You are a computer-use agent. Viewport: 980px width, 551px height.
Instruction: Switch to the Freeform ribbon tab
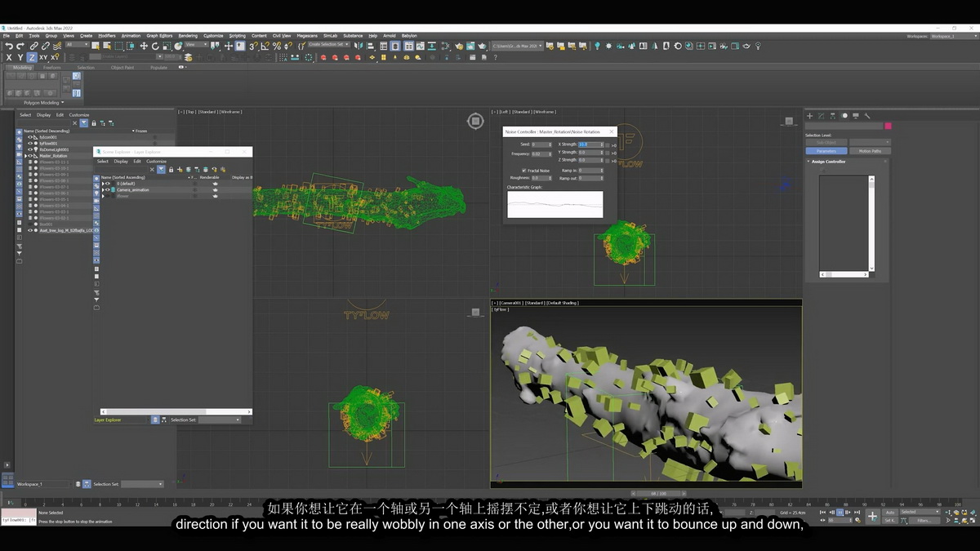point(52,67)
